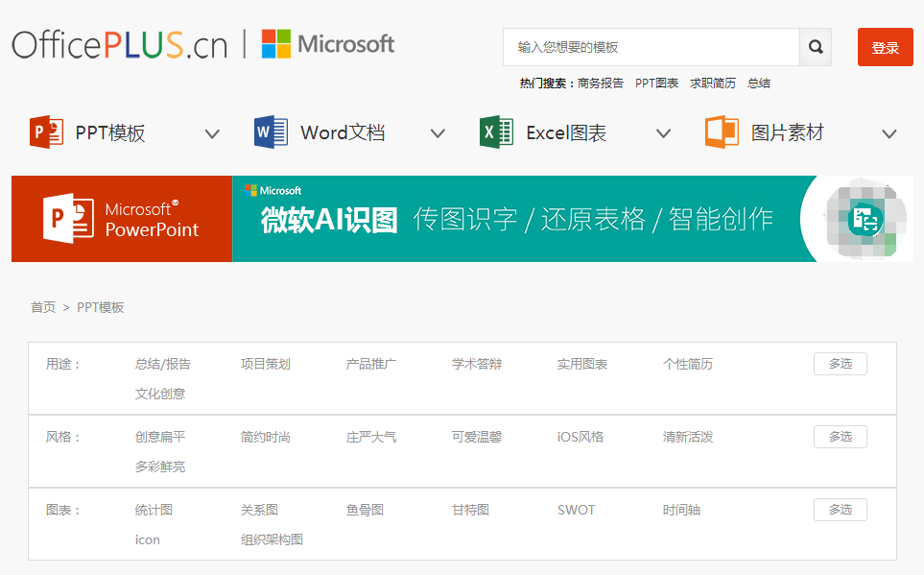Choose chart type 关系图
The image size is (924, 575).
pyautogui.click(x=259, y=510)
